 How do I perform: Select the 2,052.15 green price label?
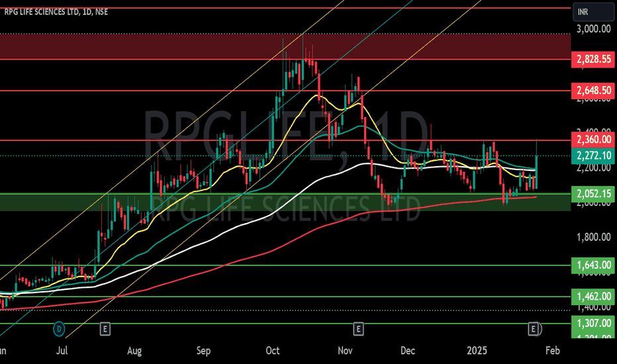pyautogui.click(x=593, y=194)
